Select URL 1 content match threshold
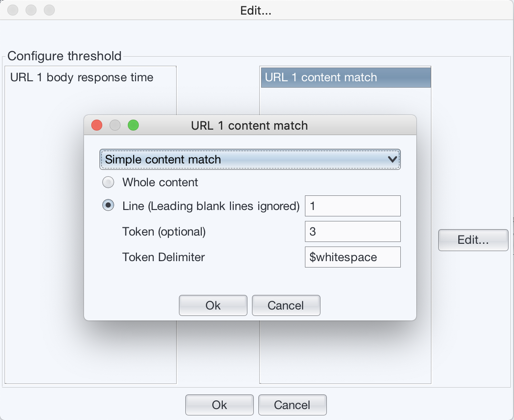The height and width of the screenshot is (420, 514). click(345, 77)
